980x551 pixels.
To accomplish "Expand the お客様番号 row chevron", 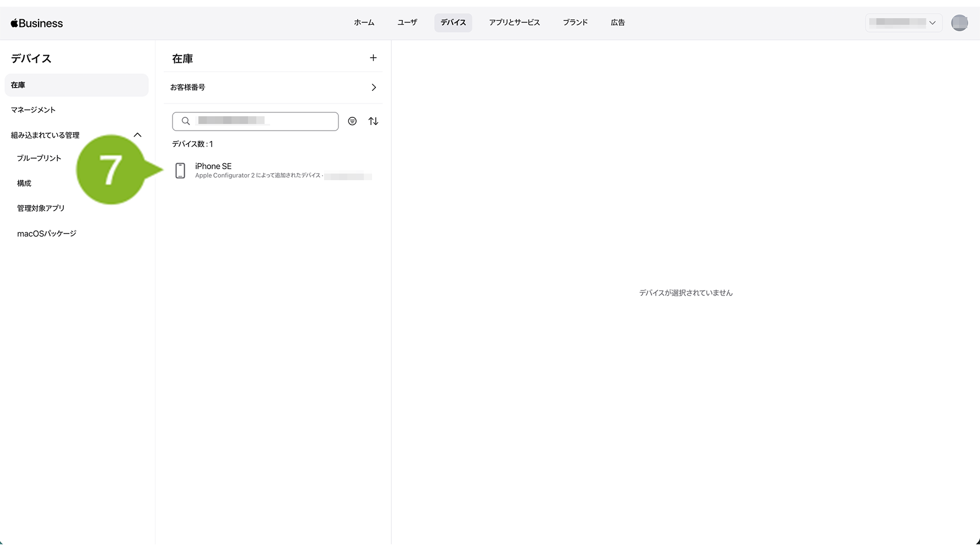I will pos(374,88).
